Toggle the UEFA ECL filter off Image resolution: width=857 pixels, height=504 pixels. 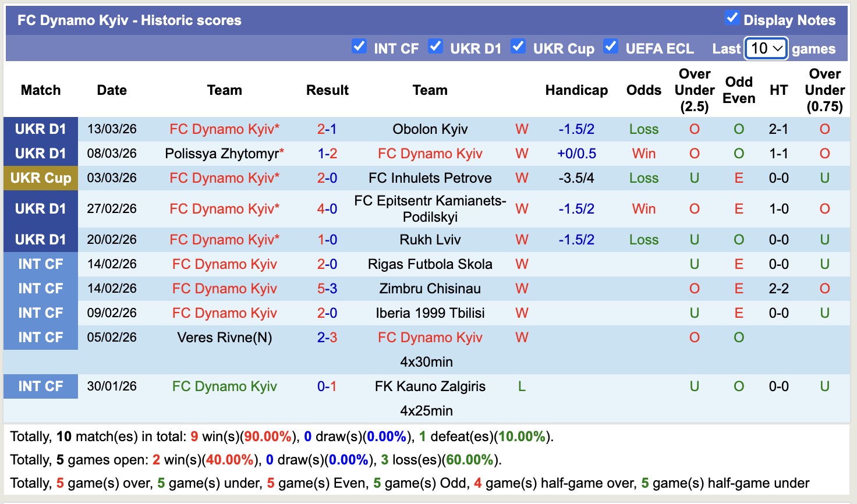point(611,46)
